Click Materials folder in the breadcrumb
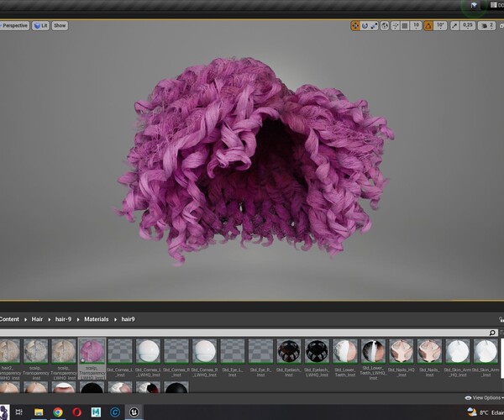Screen dimensions: 504x420 96,319
